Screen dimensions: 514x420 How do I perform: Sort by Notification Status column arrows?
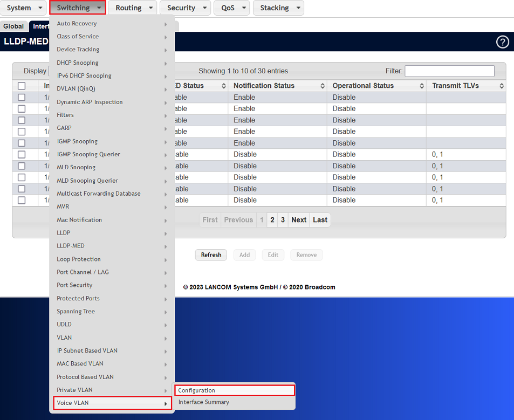tap(323, 85)
